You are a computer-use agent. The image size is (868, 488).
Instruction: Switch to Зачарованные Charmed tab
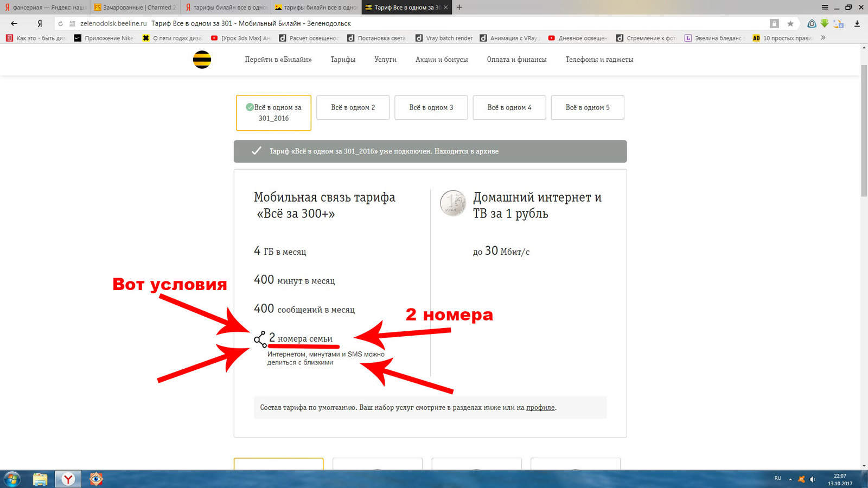[135, 7]
